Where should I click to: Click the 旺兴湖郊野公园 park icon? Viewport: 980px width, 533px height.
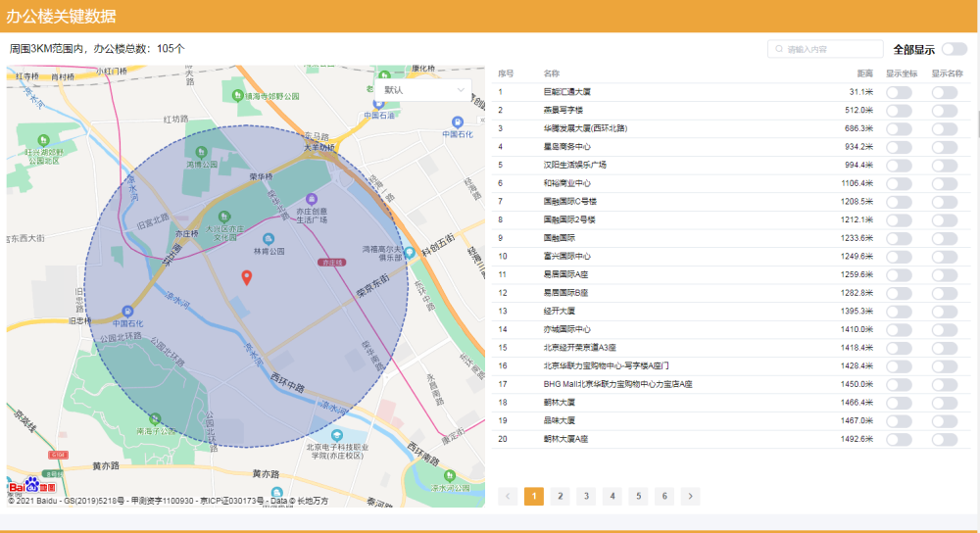click(x=43, y=140)
